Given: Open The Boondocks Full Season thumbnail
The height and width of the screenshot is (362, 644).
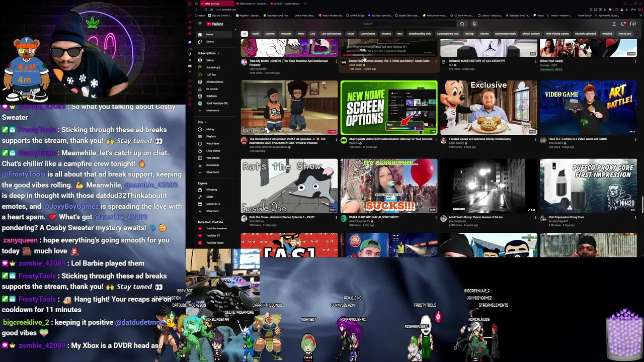Looking at the screenshot, I should (289, 107).
